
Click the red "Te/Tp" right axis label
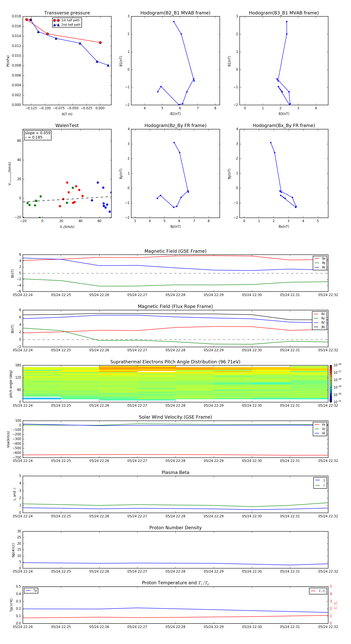336,605
